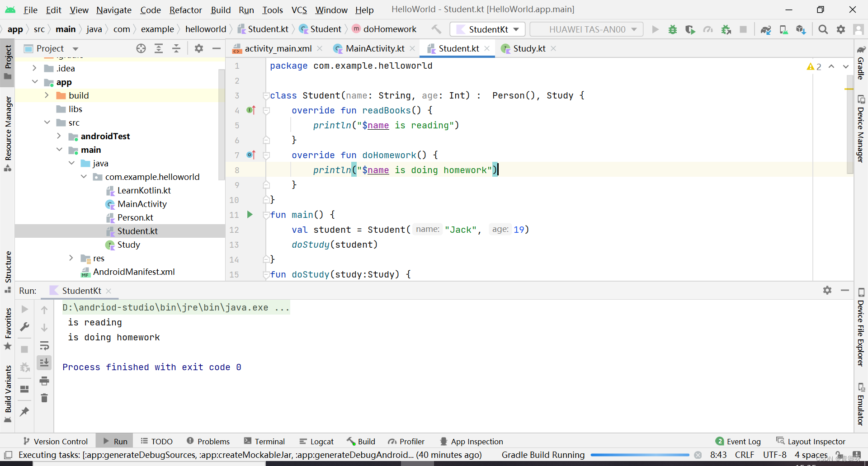This screenshot has height=466, width=868.
Task: Select Opened File target icon in Project panel
Action: (141, 48)
